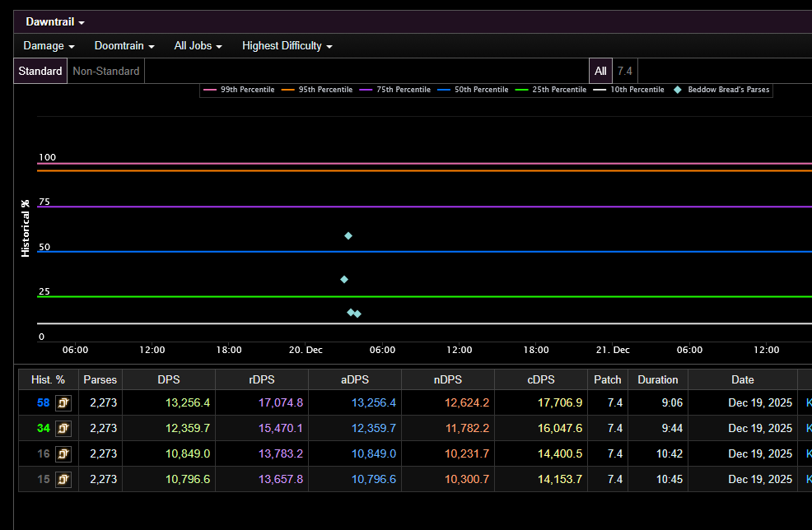This screenshot has width=812, height=530.
Task: Select the 7.4 patch tab
Action: tap(624, 71)
